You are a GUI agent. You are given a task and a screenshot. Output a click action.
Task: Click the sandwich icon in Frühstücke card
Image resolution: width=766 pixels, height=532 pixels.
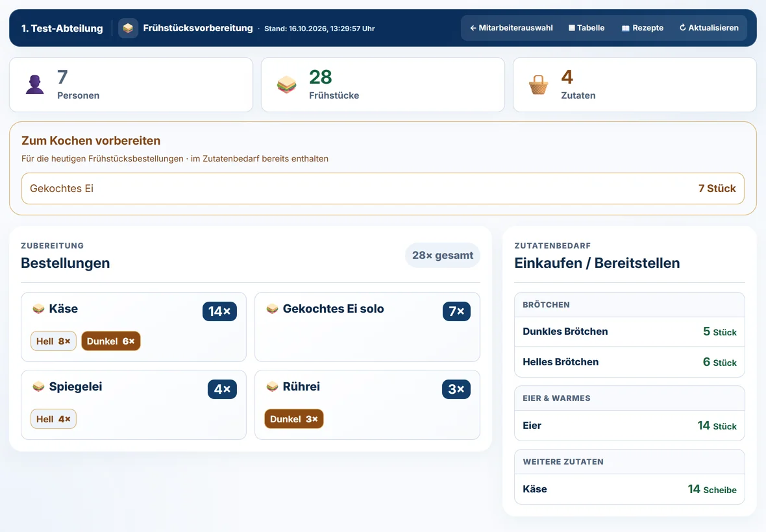tap(287, 84)
